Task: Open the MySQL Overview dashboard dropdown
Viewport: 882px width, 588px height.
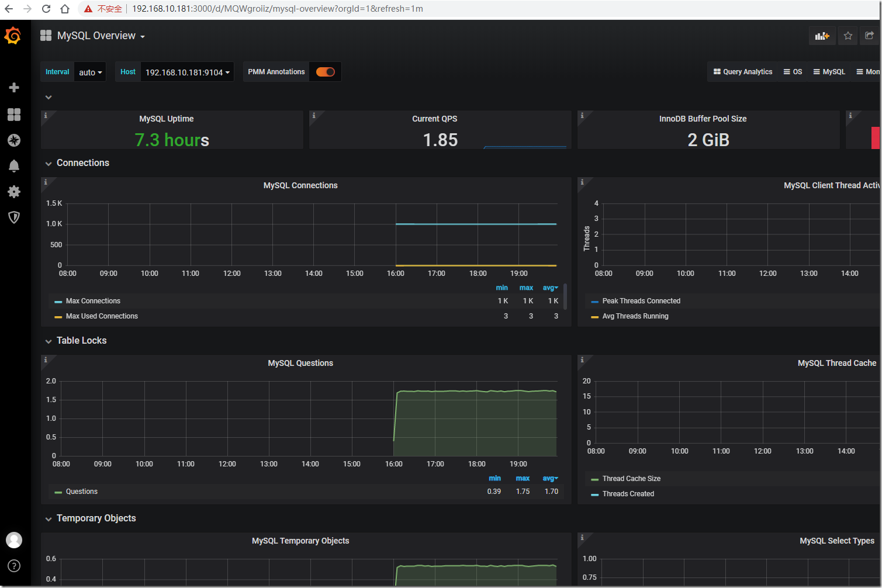Action: pos(101,36)
